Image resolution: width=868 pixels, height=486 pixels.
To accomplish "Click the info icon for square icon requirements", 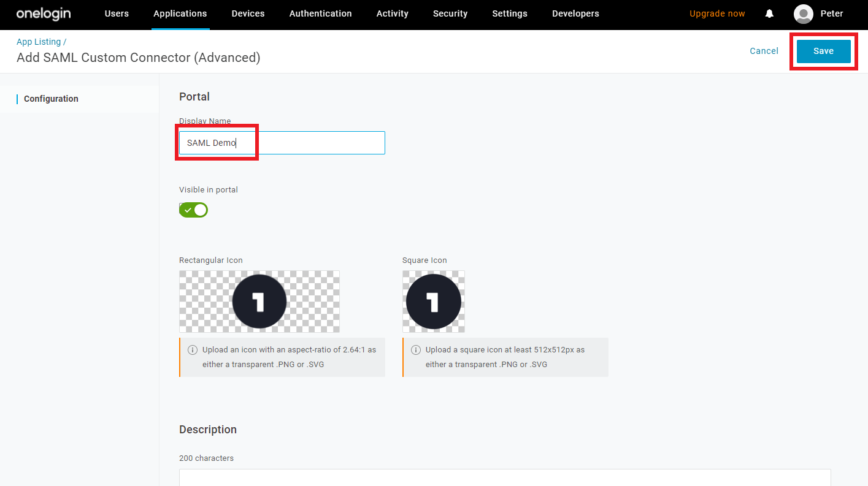I will point(415,349).
